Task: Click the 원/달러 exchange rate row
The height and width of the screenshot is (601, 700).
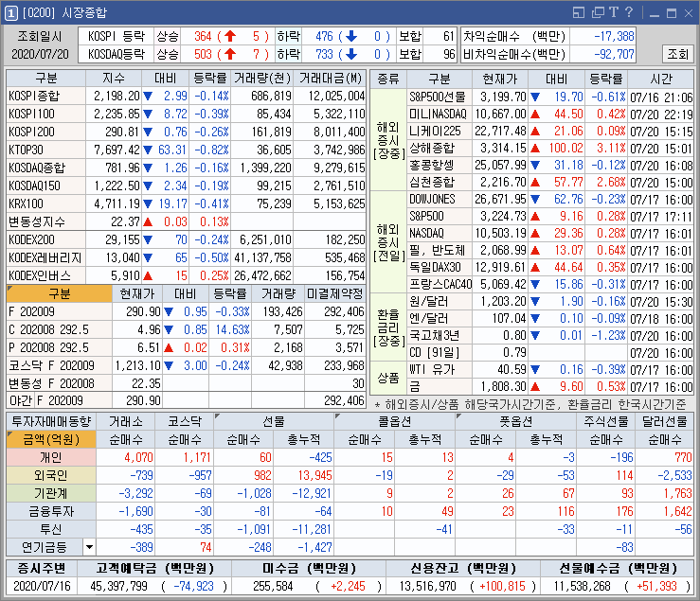Action: point(550,302)
